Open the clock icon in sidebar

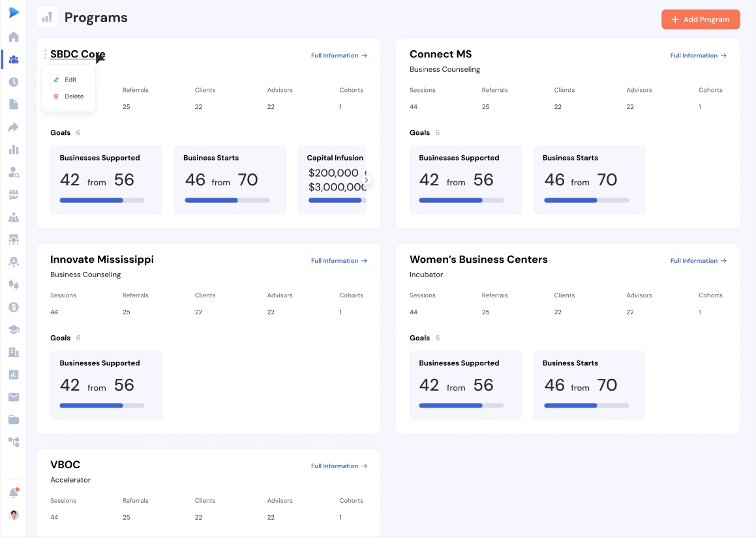point(14,82)
